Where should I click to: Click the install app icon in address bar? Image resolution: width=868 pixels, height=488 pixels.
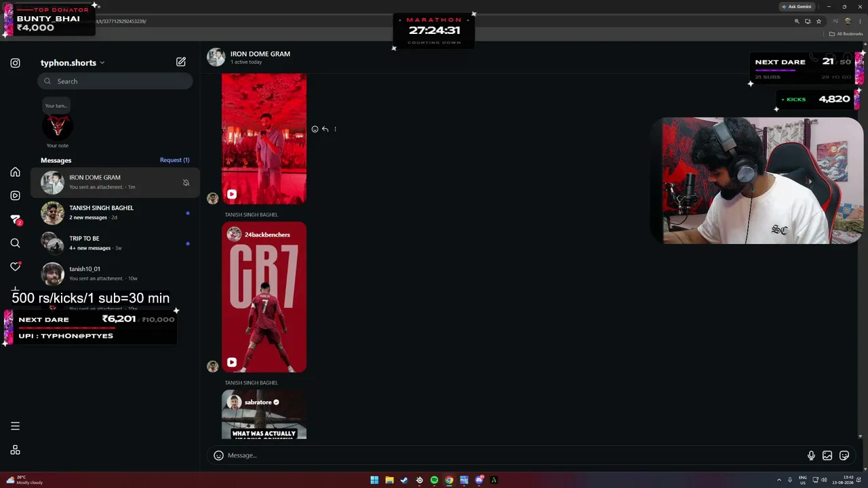pyautogui.click(x=808, y=22)
